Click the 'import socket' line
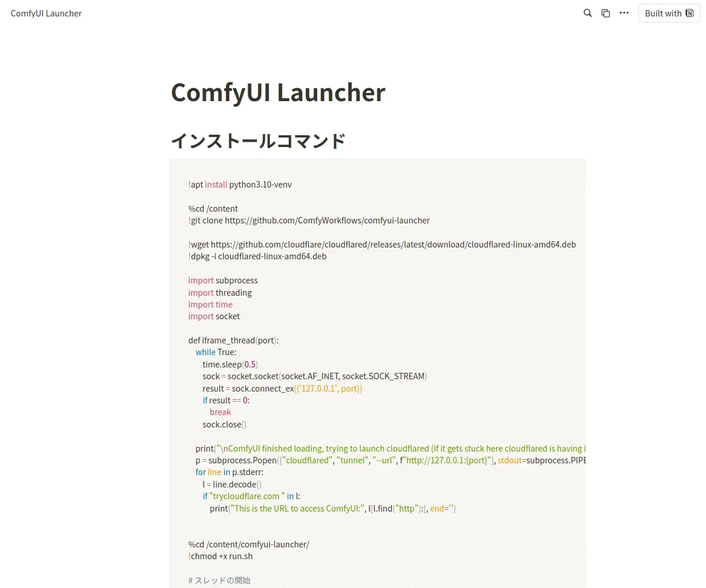 tap(214, 316)
